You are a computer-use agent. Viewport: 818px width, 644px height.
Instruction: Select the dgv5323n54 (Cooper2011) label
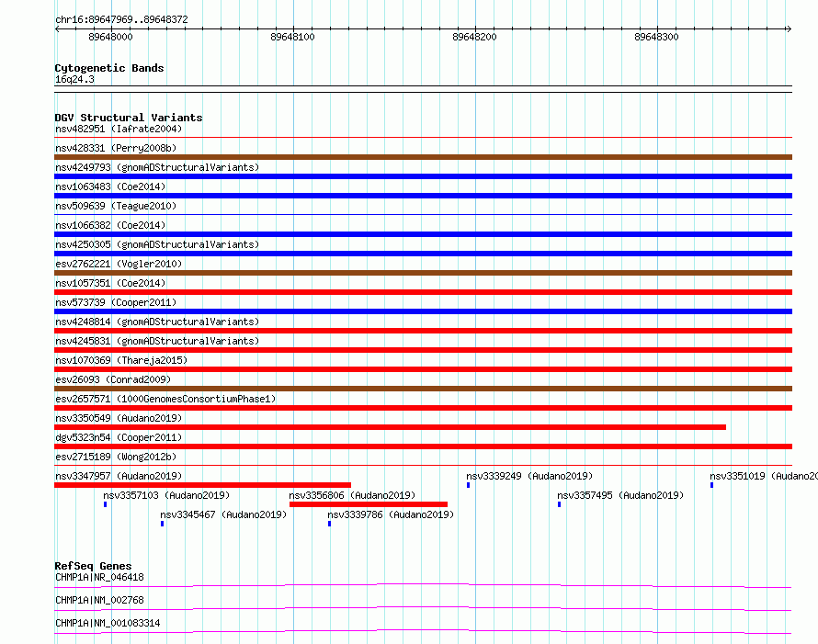point(119,437)
